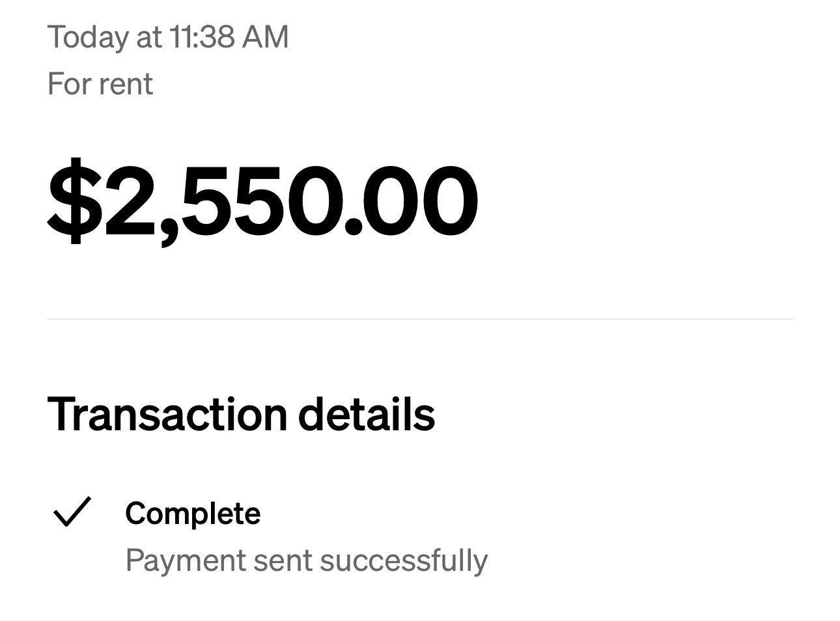
Task: Tap the "Payment sent successfully" message
Action: pyautogui.click(x=306, y=560)
